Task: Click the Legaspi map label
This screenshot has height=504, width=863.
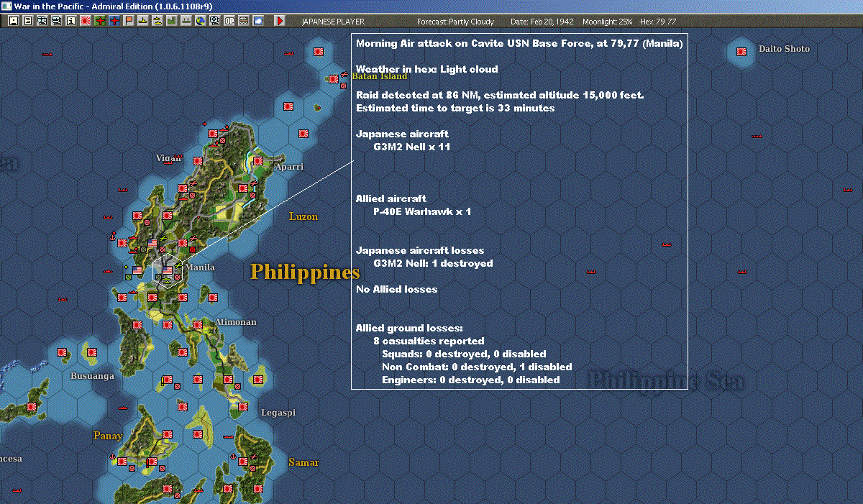Action: (x=278, y=413)
